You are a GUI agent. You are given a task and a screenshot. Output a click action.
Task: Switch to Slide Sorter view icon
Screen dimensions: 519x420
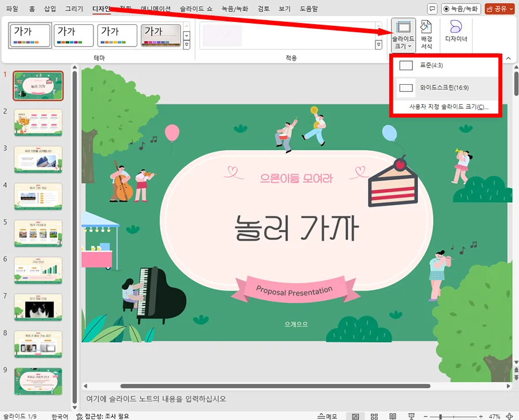[x=374, y=415]
